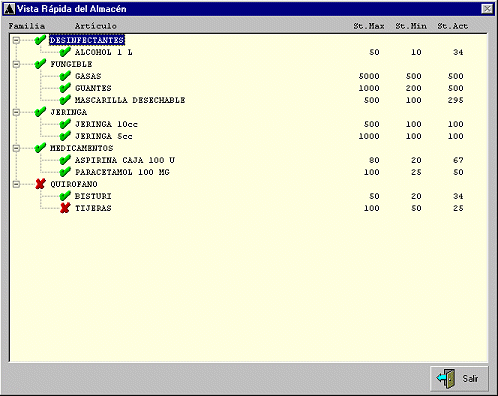Select the FUNGIBLE family row
Image resolution: width=498 pixels, height=396 pixels.
[x=71, y=64]
